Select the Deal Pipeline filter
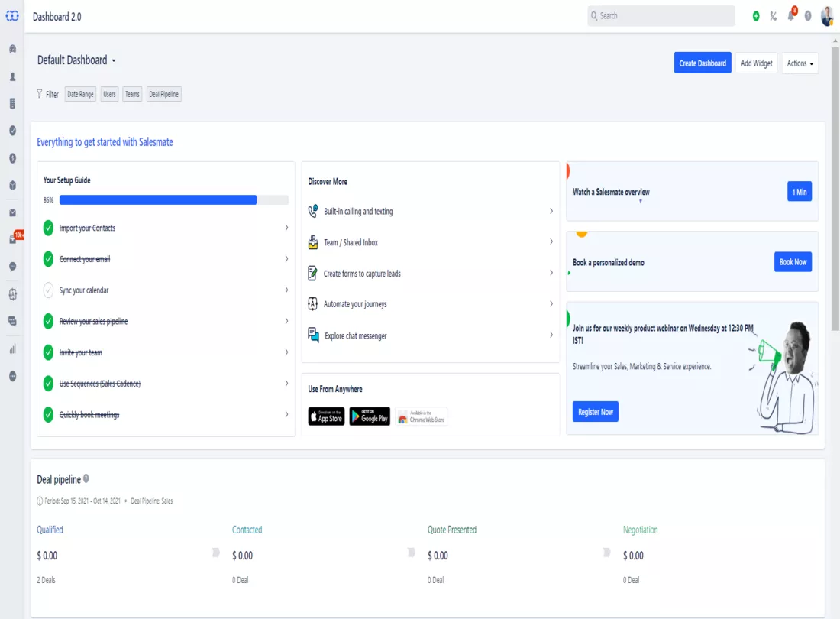Image resolution: width=840 pixels, height=619 pixels. (164, 95)
